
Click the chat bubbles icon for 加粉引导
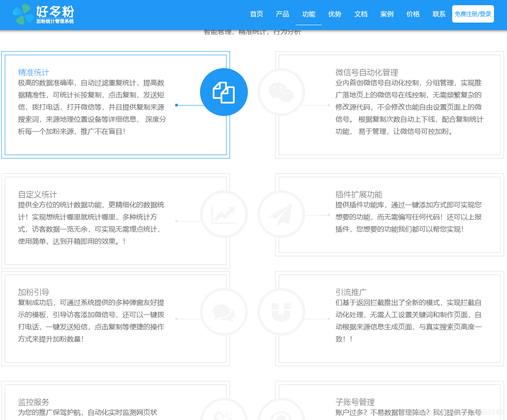click(x=224, y=312)
